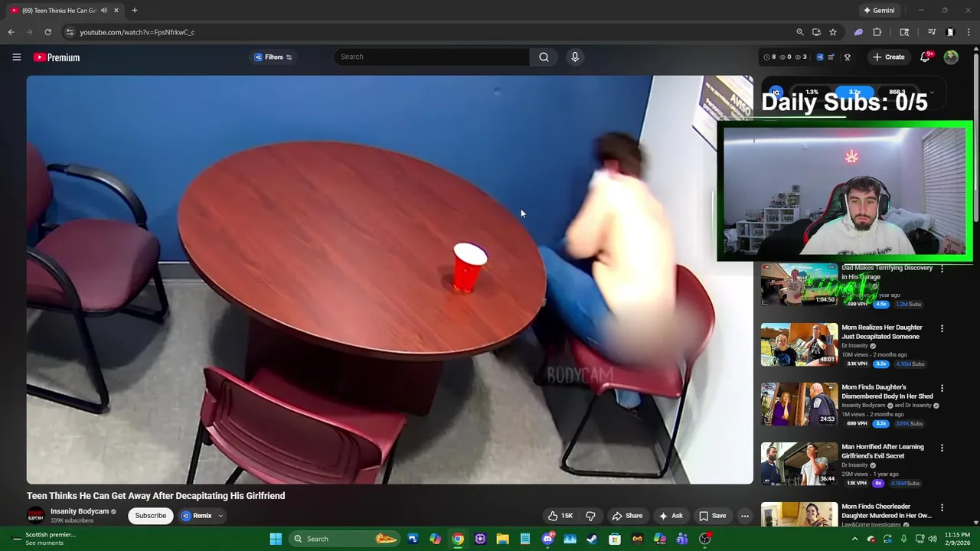Go back to the previous page
Image resolution: width=980 pixels, height=551 pixels.
11,32
